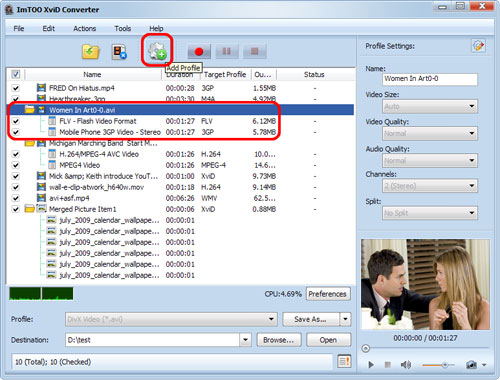
Task: Click the video preview thumbnail
Action: [425, 284]
